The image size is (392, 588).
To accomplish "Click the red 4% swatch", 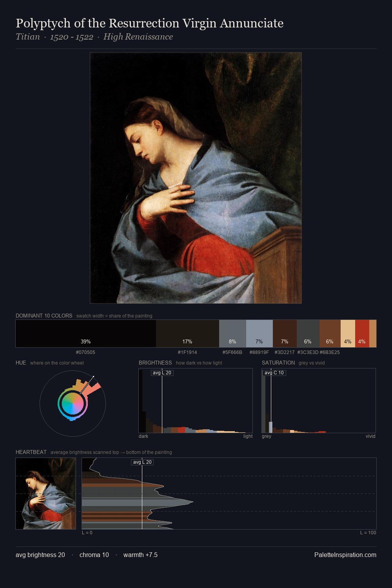I will [x=362, y=334].
